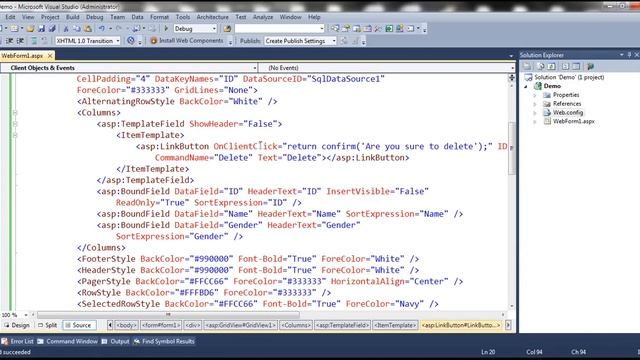Click the Paste clipboard icon

coord(88,29)
